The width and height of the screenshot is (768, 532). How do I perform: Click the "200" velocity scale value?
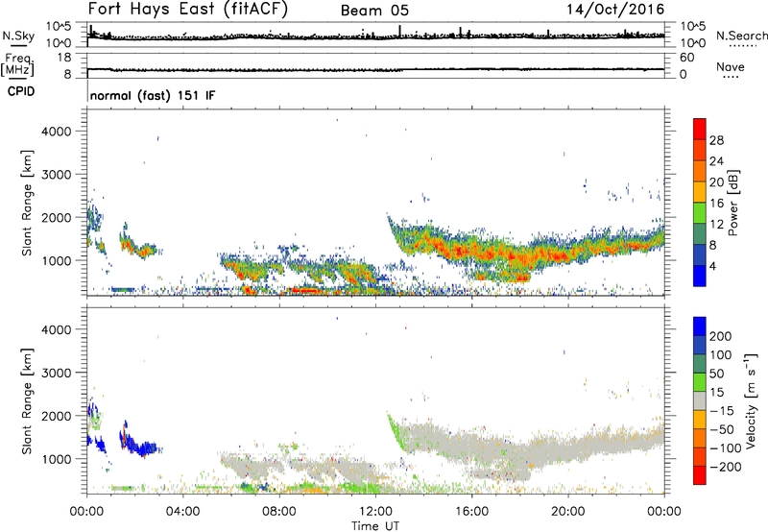(x=721, y=336)
